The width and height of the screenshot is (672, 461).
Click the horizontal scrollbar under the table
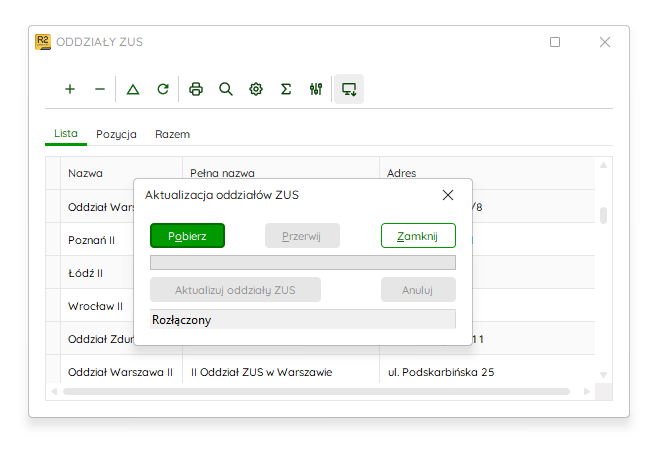(x=316, y=392)
